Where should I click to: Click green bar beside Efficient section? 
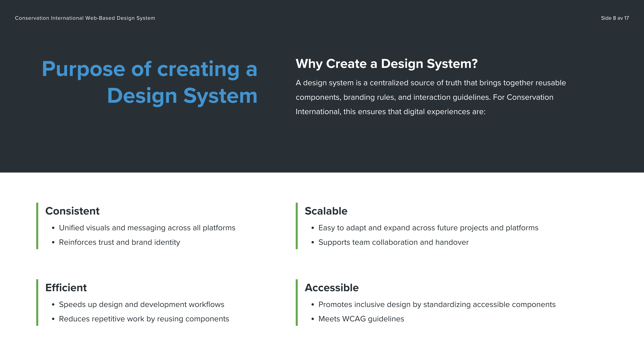tap(37, 303)
